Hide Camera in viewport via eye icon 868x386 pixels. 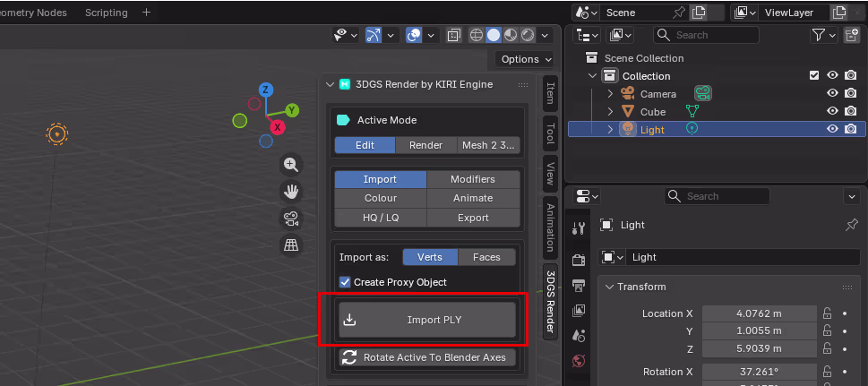click(x=832, y=94)
